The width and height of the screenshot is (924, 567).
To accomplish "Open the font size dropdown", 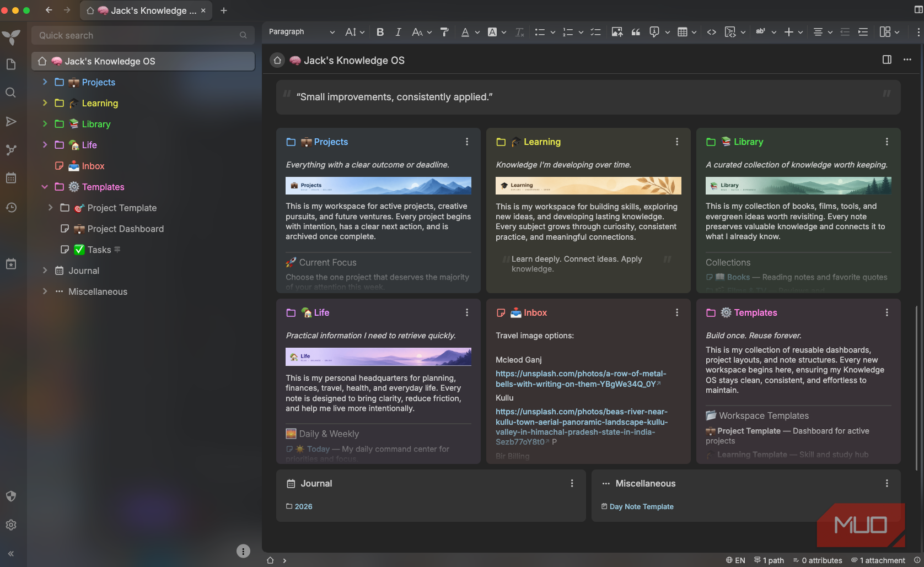I will pyautogui.click(x=355, y=32).
